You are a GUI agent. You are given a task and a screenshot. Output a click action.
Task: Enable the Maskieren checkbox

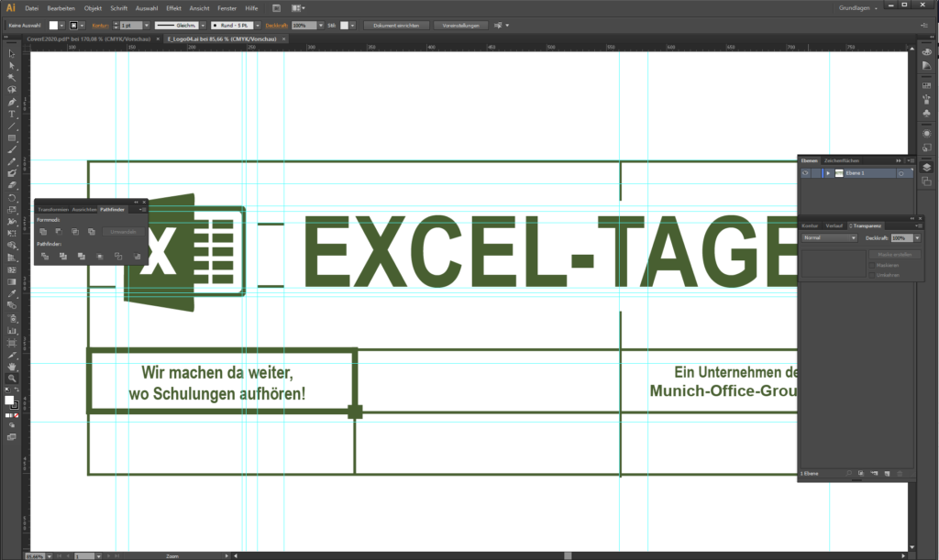coord(872,265)
